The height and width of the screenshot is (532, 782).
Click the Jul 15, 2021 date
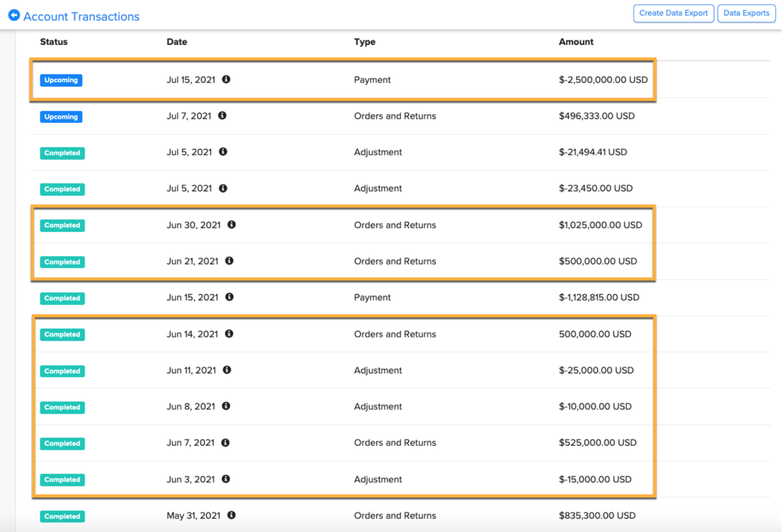[x=191, y=80]
